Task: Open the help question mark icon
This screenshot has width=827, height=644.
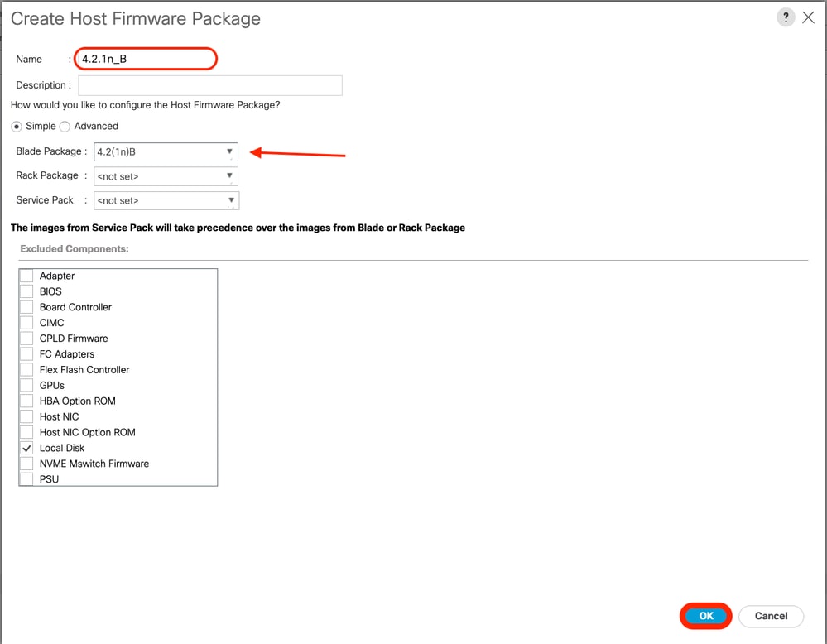Action: pos(786,17)
